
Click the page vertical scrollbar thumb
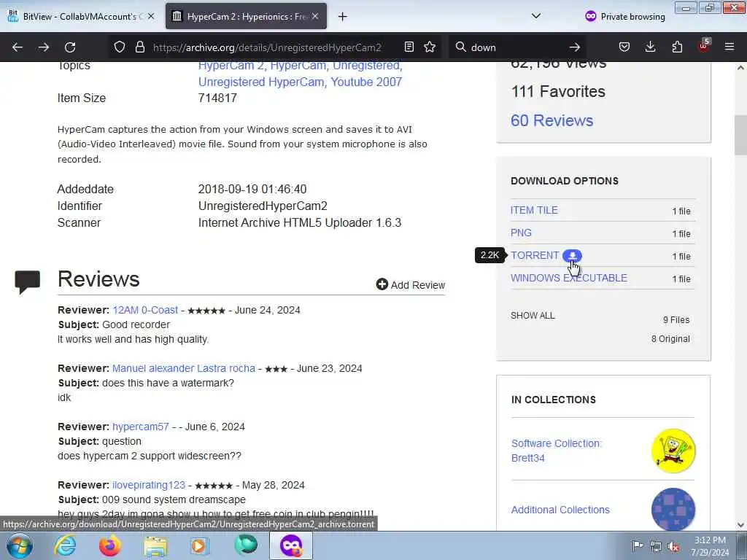point(740,135)
